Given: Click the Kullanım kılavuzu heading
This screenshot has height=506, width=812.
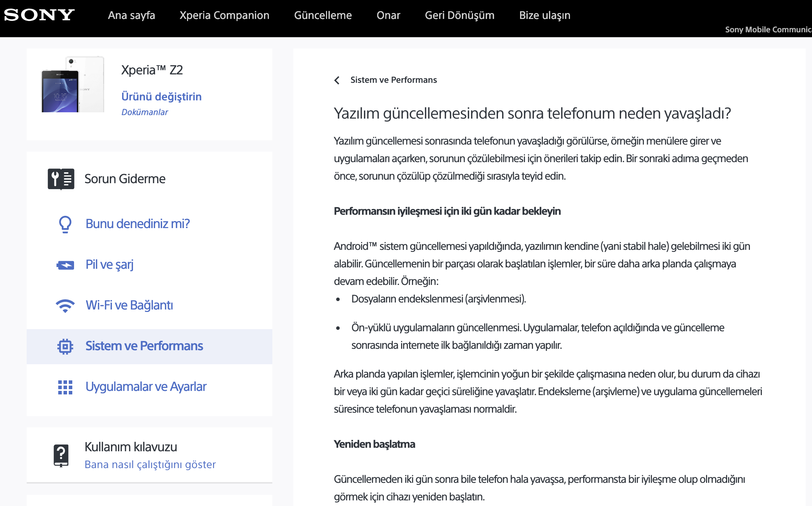Looking at the screenshot, I should (x=131, y=447).
